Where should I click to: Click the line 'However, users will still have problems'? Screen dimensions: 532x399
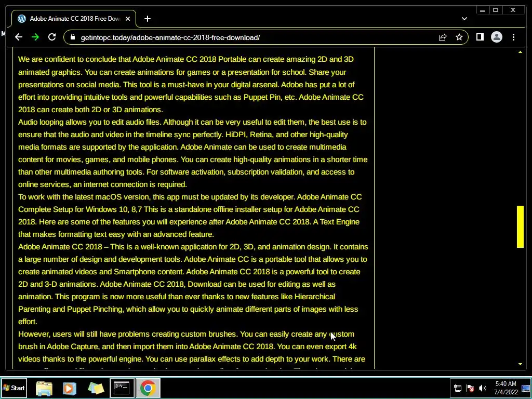[187, 334]
